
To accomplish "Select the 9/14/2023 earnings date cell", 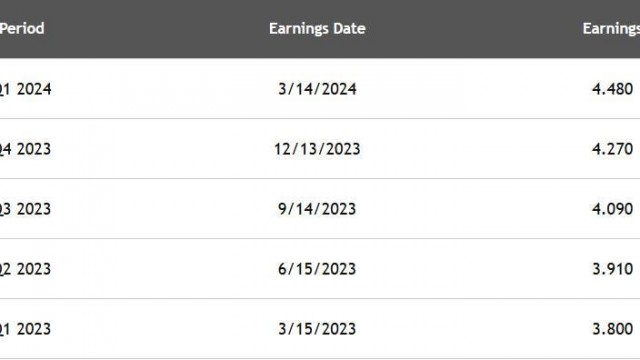I will 317,209.
